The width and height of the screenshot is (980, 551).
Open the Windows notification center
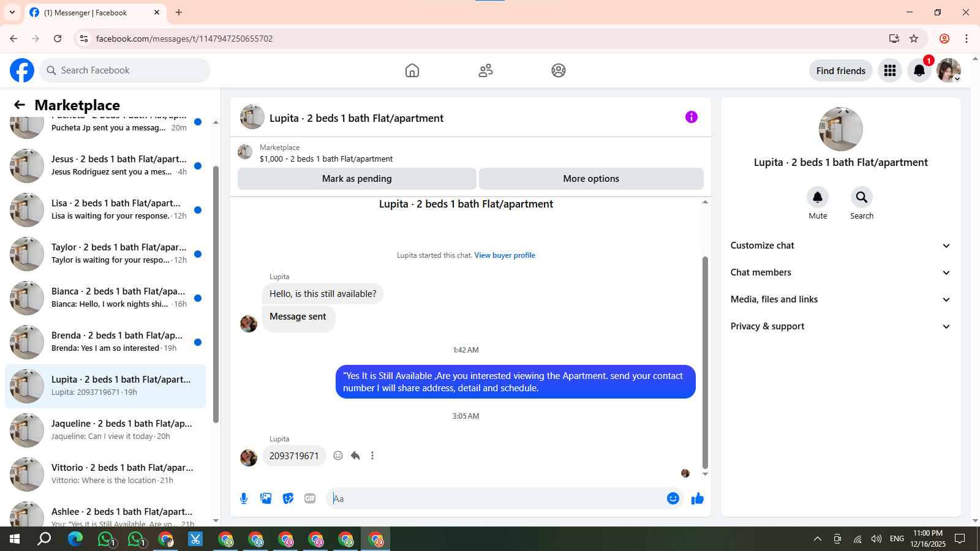(x=960, y=539)
